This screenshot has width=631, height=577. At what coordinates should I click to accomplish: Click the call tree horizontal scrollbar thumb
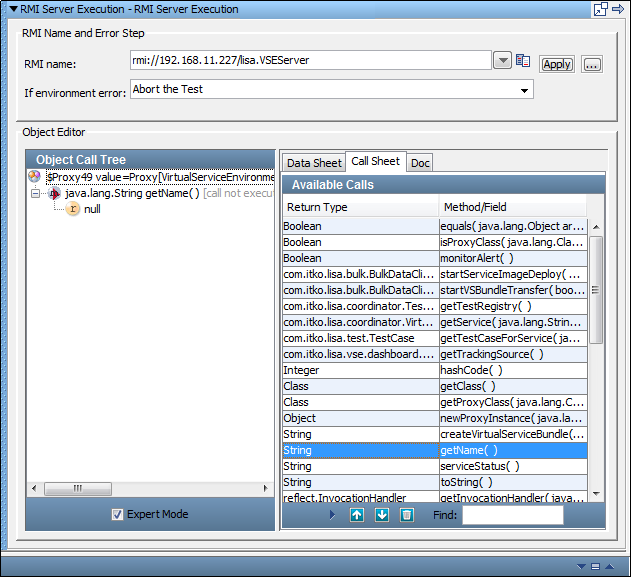tap(78, 488)
